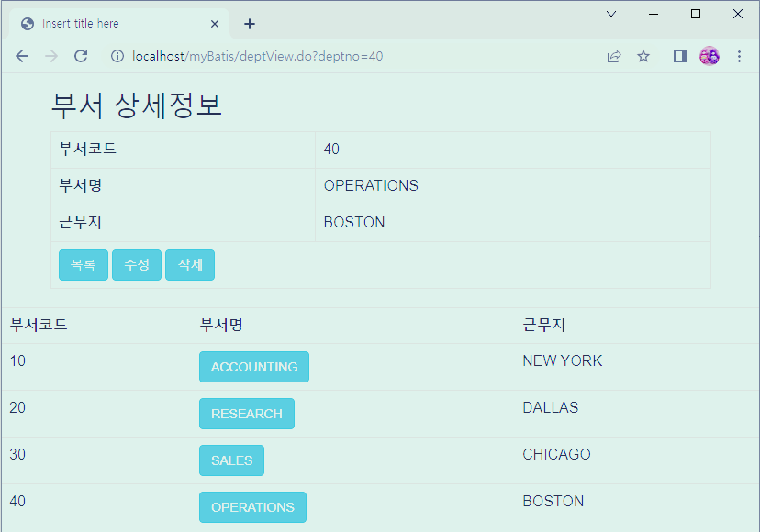This screenshot has width=760, height=532.
Task: Minimize the browser window
Action: click(x=654, y=14)
